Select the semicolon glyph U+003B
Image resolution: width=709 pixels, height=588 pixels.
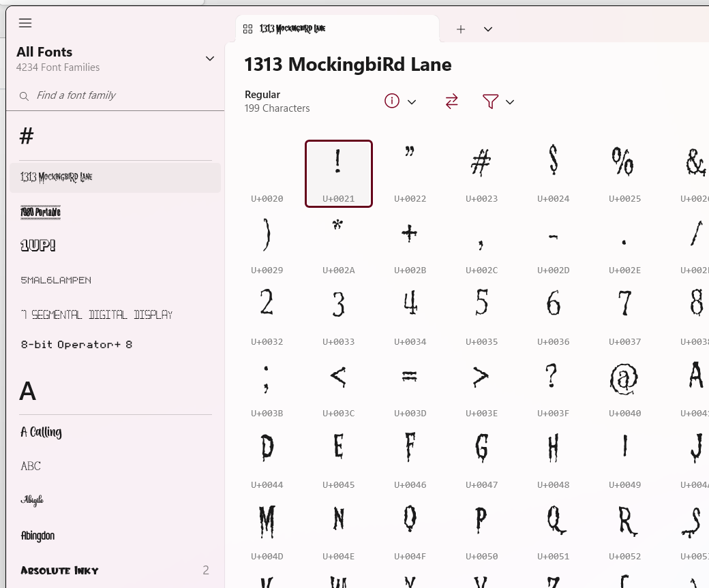pos(267,388)
